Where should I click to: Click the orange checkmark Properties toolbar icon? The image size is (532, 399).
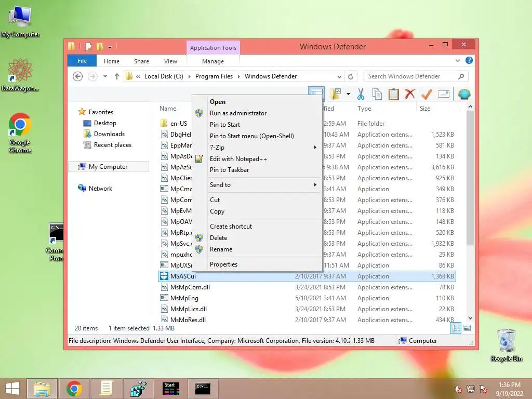click(x=427, y=94)
